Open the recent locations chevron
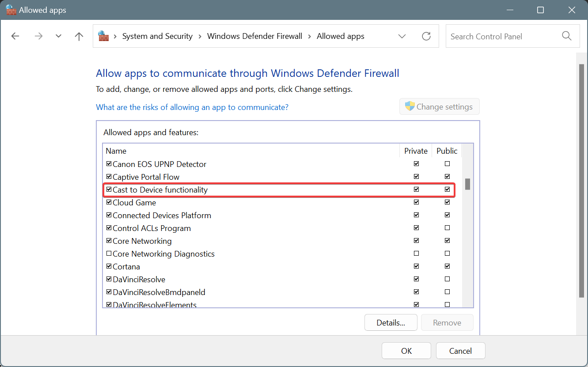Image resolution: width=588 pixels, height=367 pixels. click(59, 36)
